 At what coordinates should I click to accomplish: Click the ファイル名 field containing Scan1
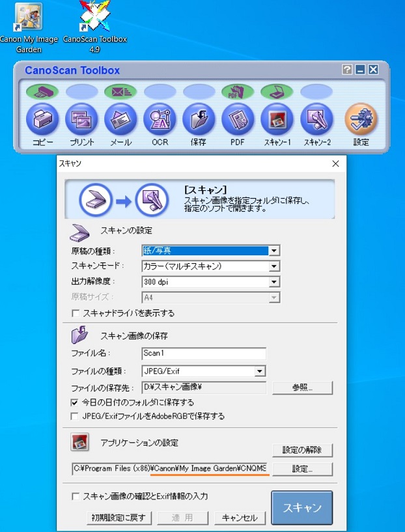(204, 354)
